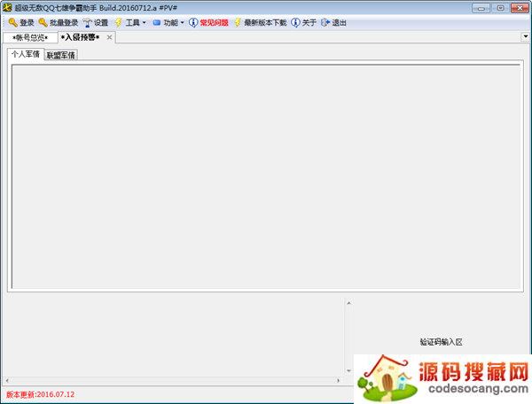Click the 验证码输入区 label
Screen dimensions: 532x404
(x=441, y=342)
